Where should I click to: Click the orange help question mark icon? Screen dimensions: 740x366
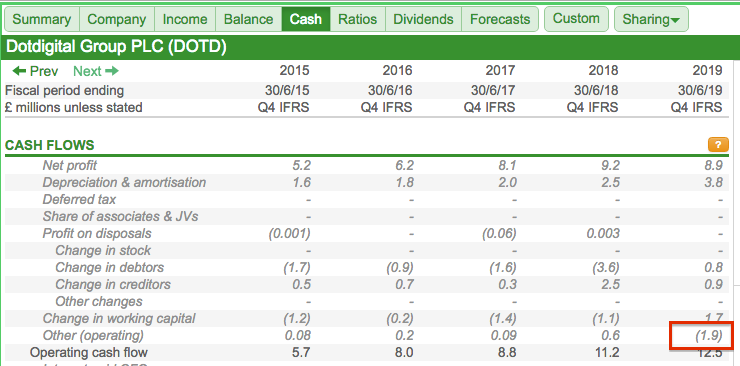coord(718,145)
